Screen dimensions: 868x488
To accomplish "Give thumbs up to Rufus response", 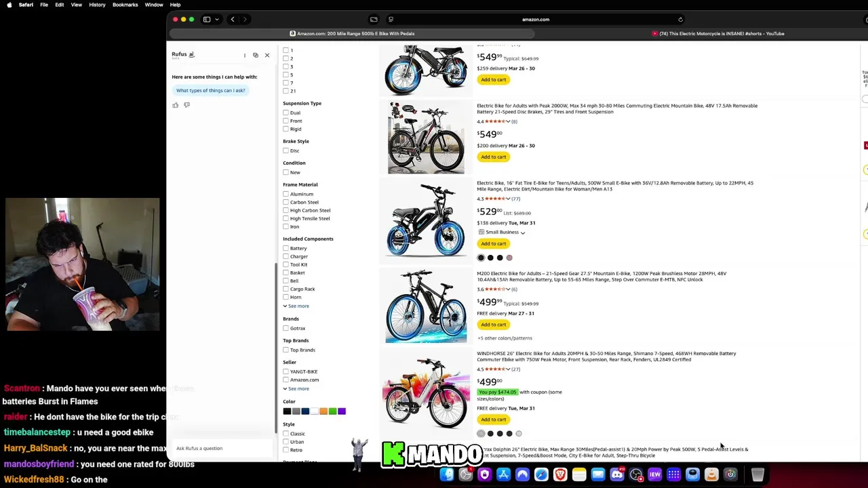I will click(x=176, y=105).
